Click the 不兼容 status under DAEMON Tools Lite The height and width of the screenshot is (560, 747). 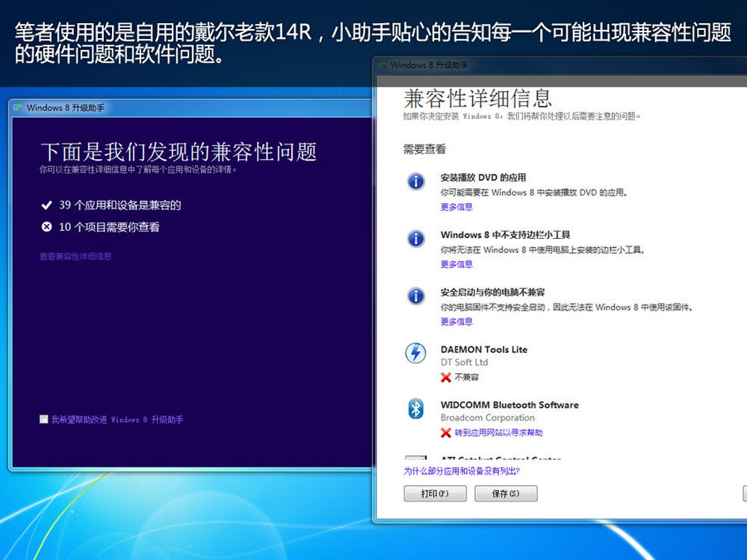point(466,377)
